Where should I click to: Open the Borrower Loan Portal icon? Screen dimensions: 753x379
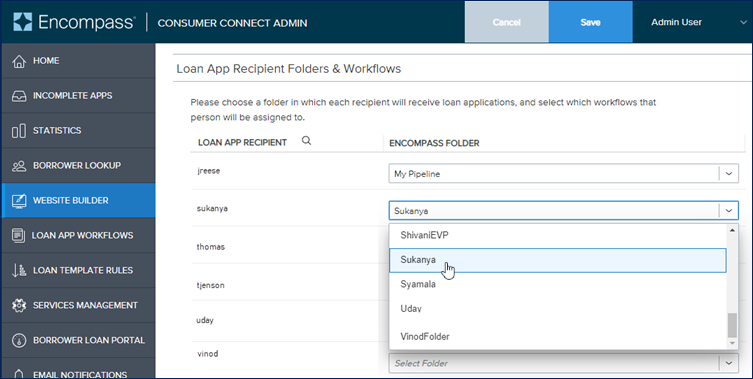[19, 341]
